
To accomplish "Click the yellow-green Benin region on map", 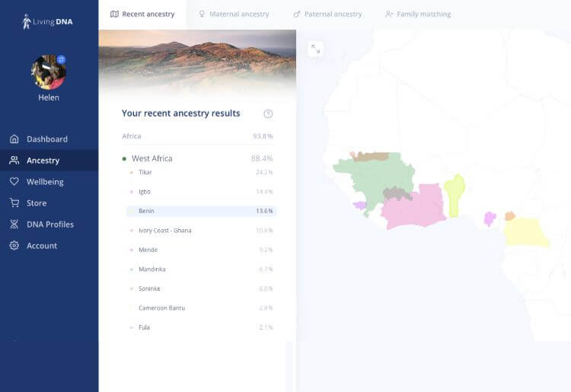I will 454,196.
